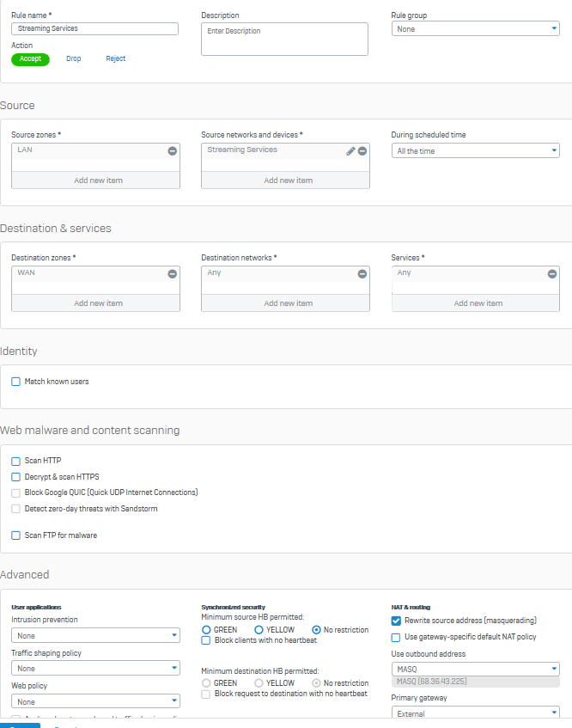Toggle Decrypt & scan HTTPS
This screenshot has width=572, height=728.
[16, 477]
